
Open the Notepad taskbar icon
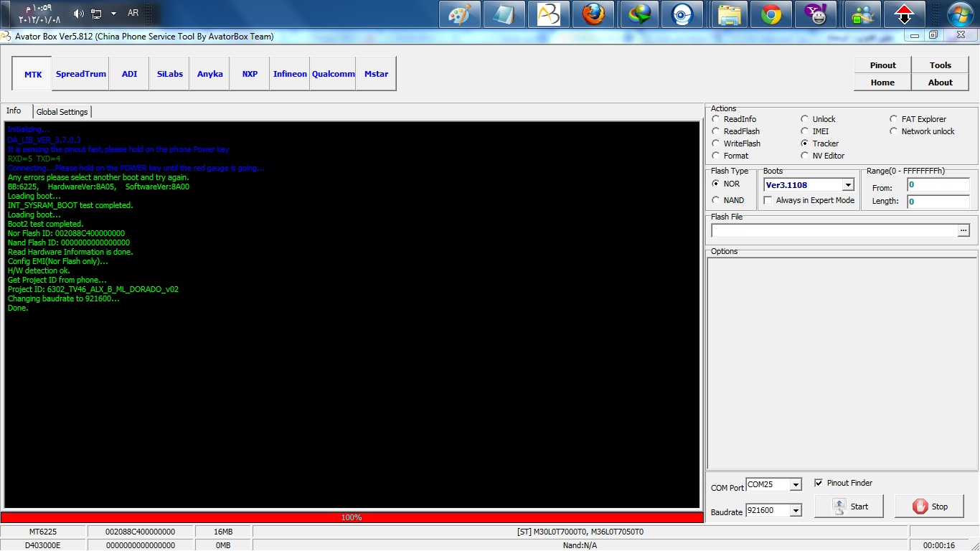504,14
